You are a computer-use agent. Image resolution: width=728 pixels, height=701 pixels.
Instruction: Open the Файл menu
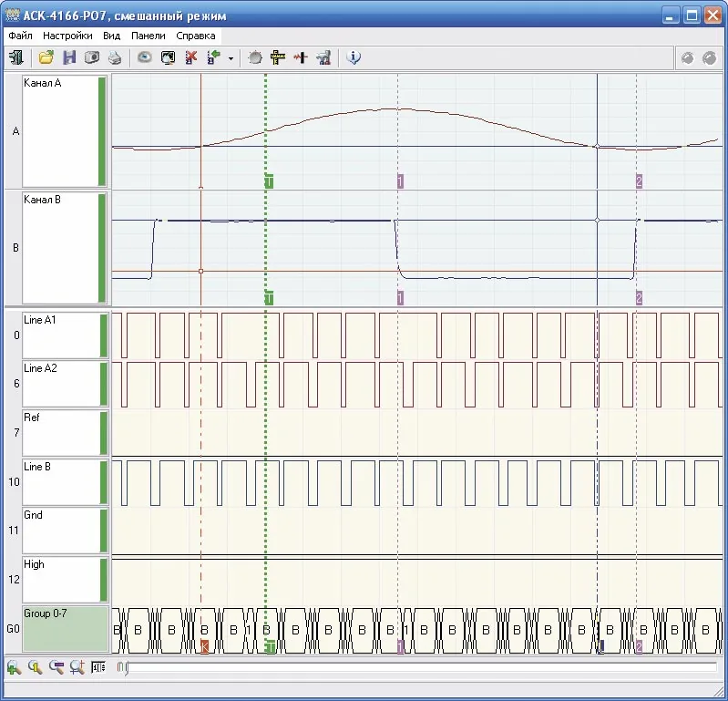pos(20,36)
